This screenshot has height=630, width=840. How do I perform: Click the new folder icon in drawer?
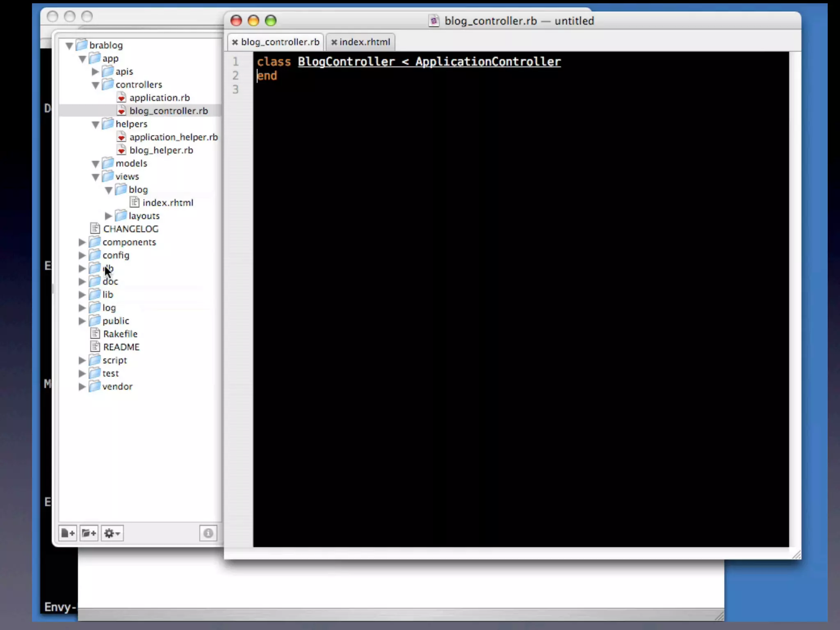(89, 533)
